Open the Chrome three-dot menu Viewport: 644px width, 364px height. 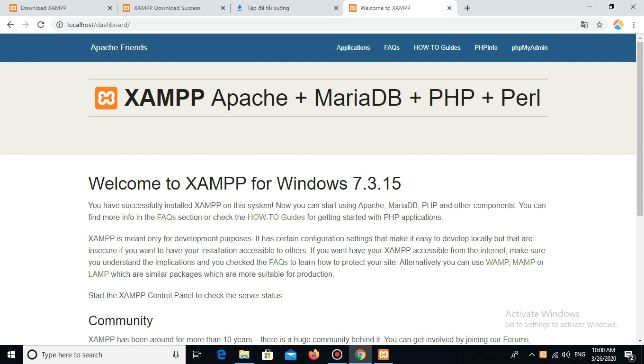point(634,25)
